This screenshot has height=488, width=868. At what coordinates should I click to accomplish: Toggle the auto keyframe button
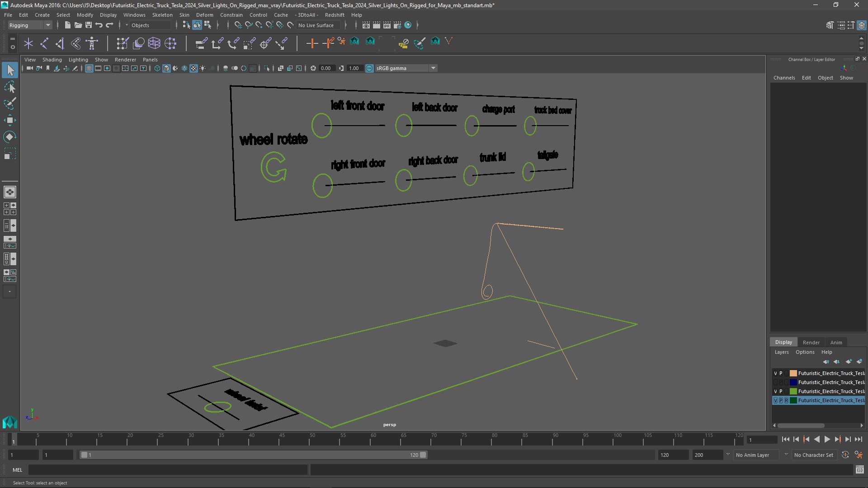[845, 455]
